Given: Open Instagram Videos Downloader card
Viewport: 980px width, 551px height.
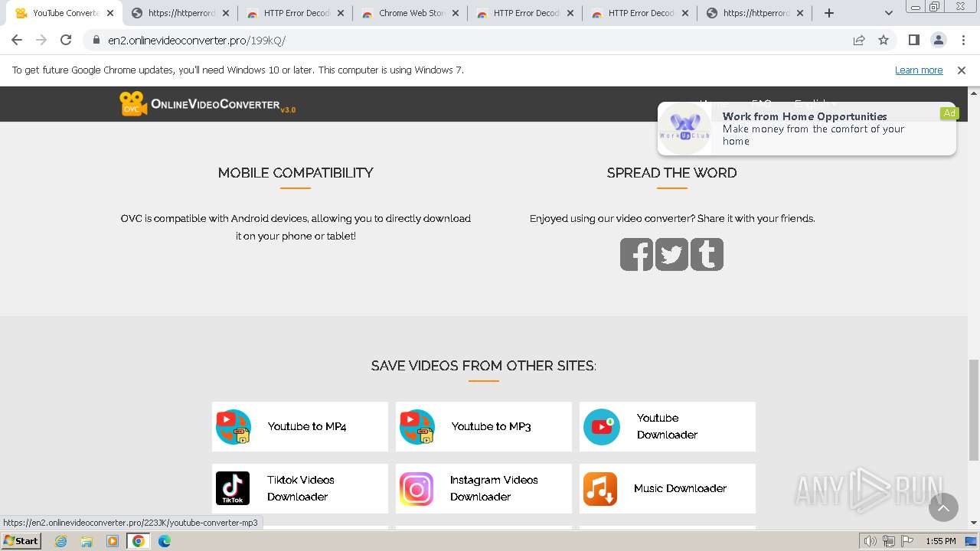Looking at the screenshot, I should 484,488.
